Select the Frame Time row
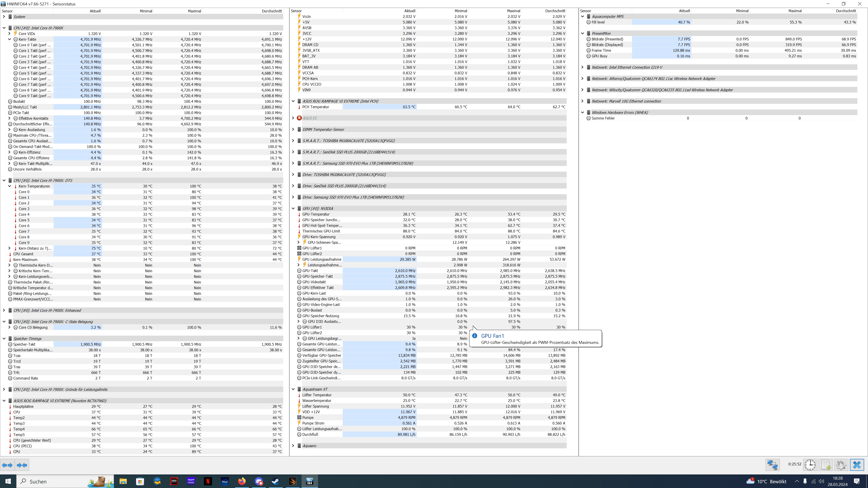Screen dimensions: 868x488 721,51
